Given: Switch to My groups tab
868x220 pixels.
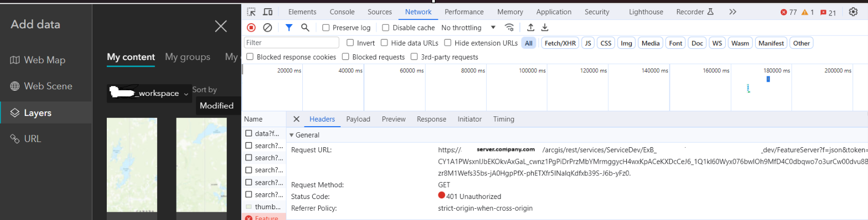Looking at the screenshot, I should click(x=188, y=57).
